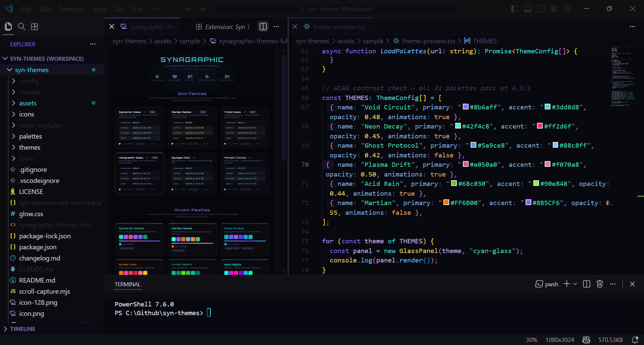This screenshot has height=345, width=644.
Task: Open the Run menu
Action: pyautogui.click(x=137, y=9)
